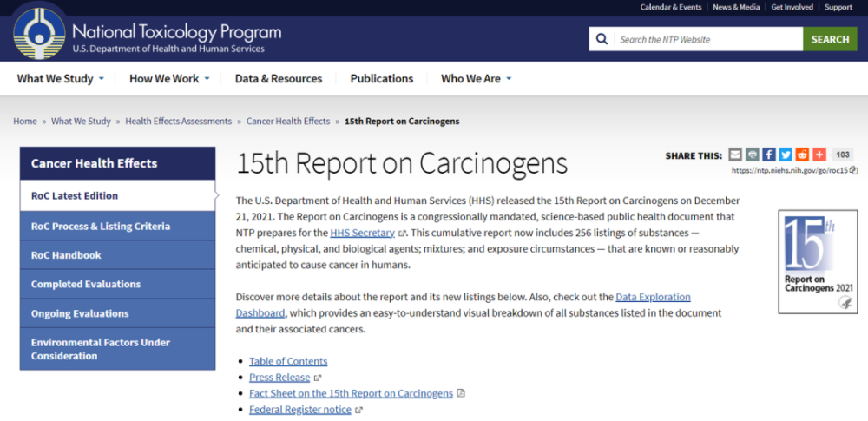868x421 pixels.
Task: Expand the What We Study menu
Action: pyautogui.click(x=61, y=79)
